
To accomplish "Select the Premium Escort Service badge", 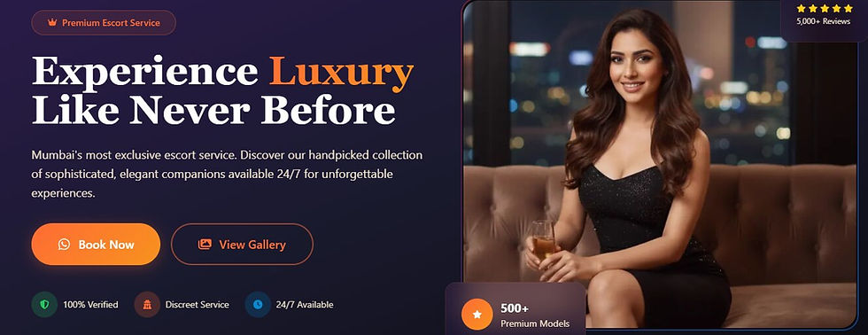I will click(104, 23).
